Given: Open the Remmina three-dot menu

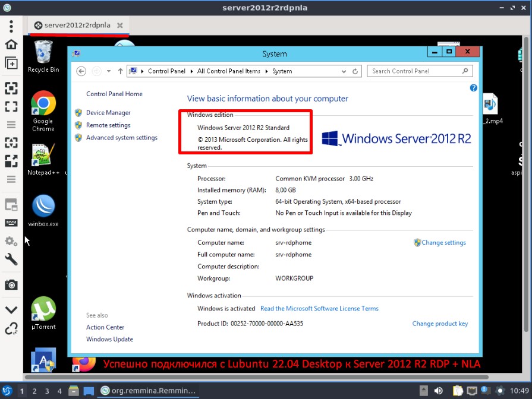Looking at the screenshot, I should click(11, 26).
